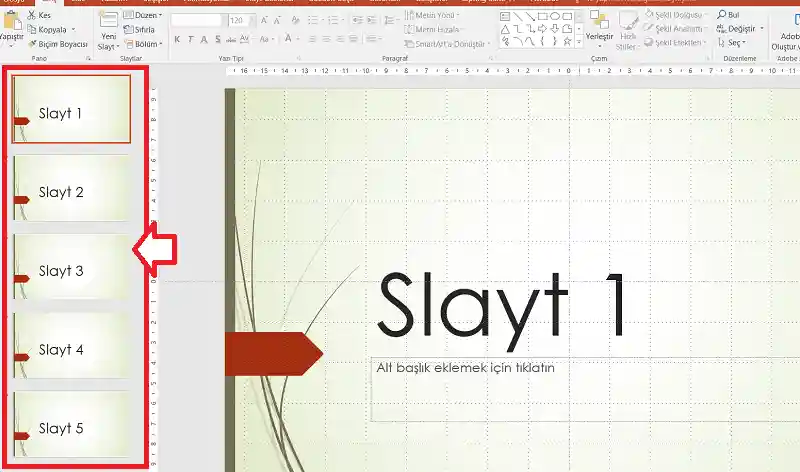This screenshot has height=472, width=800.
Task: Toggle text shadow (S)
Action: [x=218, y=39]
